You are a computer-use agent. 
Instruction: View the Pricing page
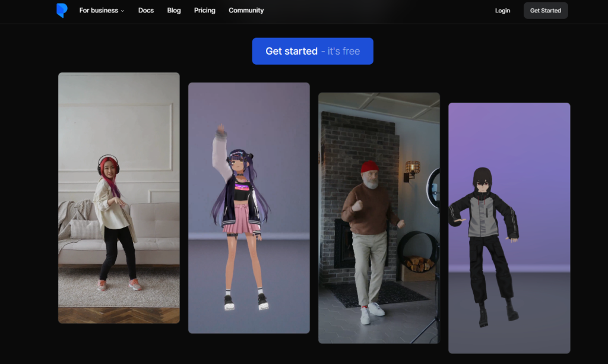[x=204, y=10]
